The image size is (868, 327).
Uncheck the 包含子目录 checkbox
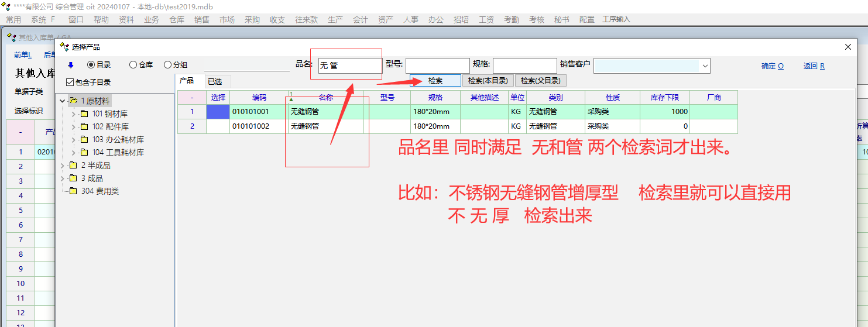click(x=70, y=82)
